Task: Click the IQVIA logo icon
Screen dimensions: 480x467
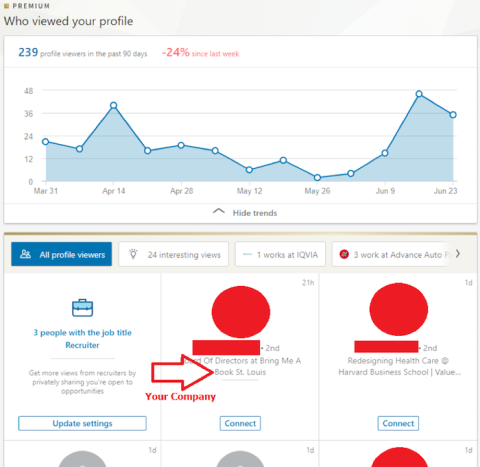Action: [247, 254]
